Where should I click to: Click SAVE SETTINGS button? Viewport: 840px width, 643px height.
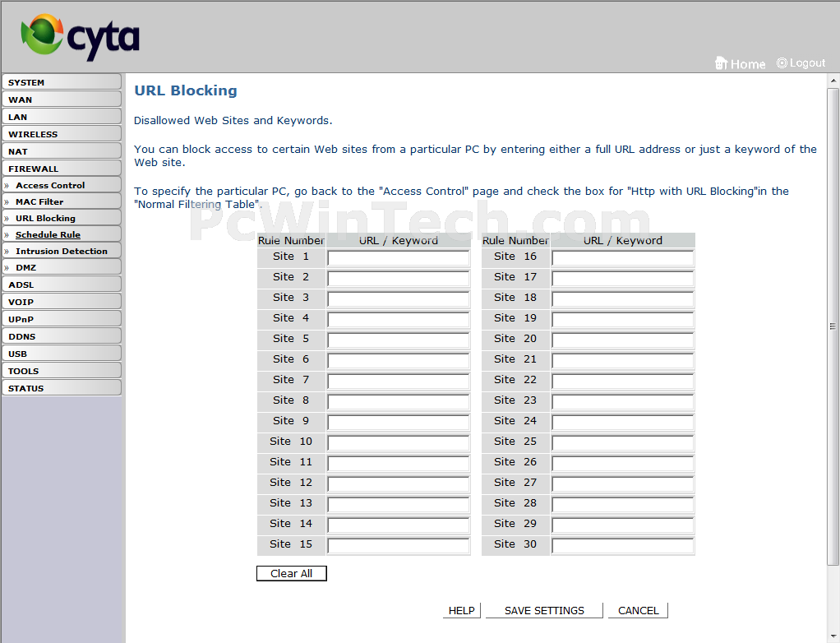544,610
